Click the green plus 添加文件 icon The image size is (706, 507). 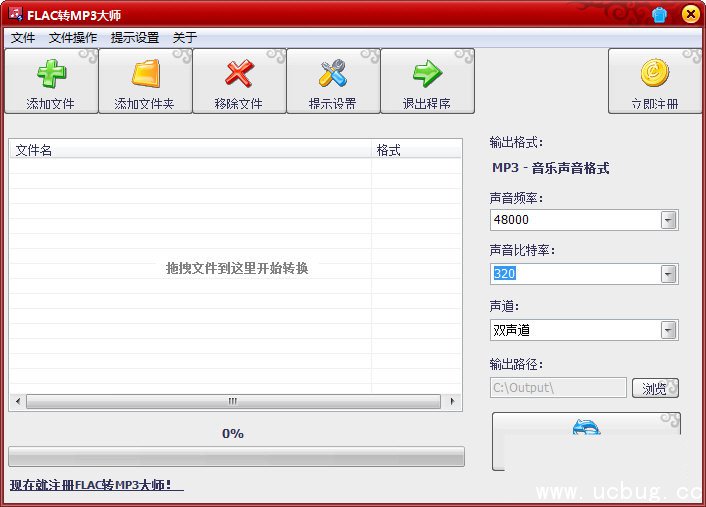pyautogui.click(x=51, y=73)
